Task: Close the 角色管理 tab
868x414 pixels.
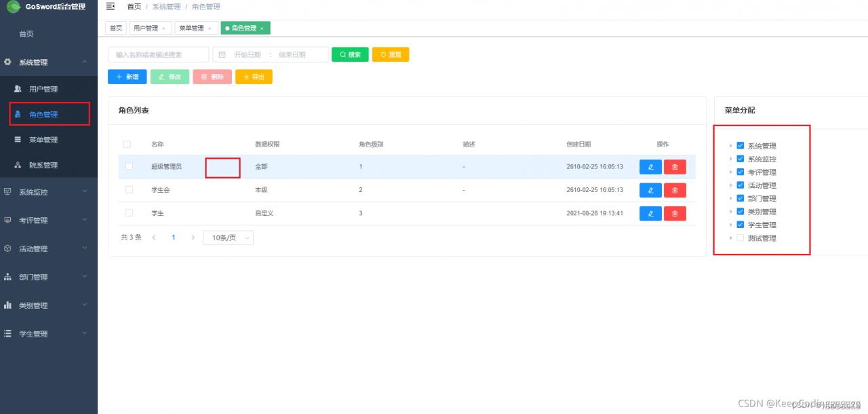Action: pyautogui.click(x=262, y=29)
